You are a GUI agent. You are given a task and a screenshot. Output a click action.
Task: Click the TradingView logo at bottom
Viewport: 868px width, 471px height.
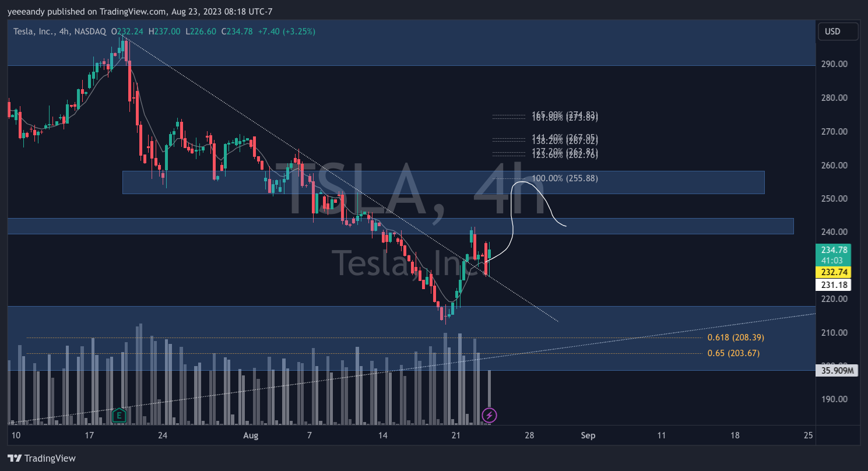[41, 458]
